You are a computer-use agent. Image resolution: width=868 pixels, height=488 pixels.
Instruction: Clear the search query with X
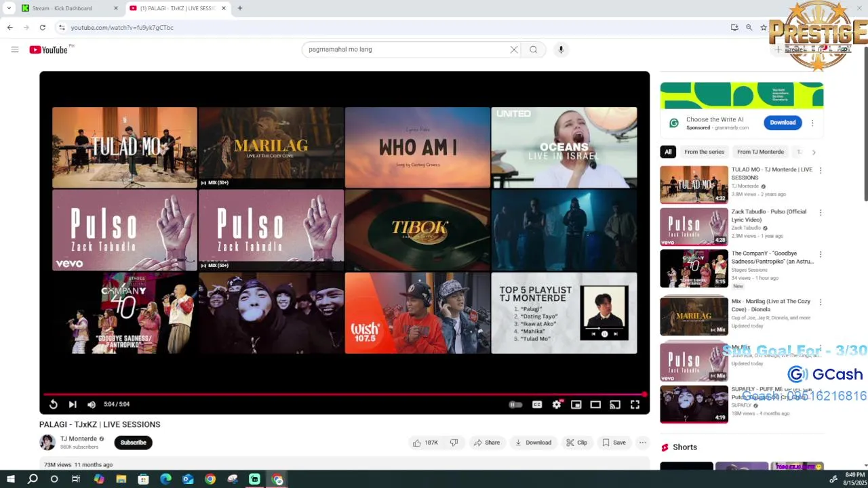coord(513,49)
